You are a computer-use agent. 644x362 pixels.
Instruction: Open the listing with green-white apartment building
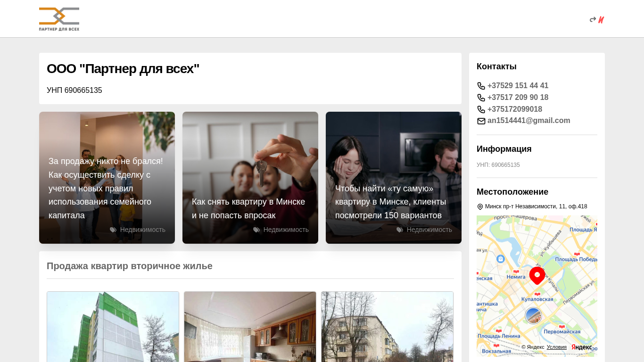[x=113, y=327]
